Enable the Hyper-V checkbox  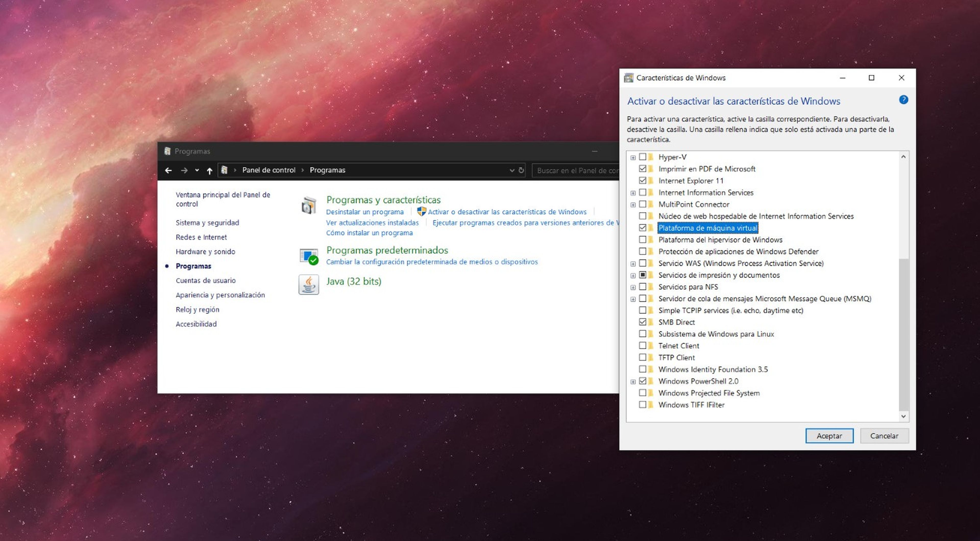click(643, 157)
